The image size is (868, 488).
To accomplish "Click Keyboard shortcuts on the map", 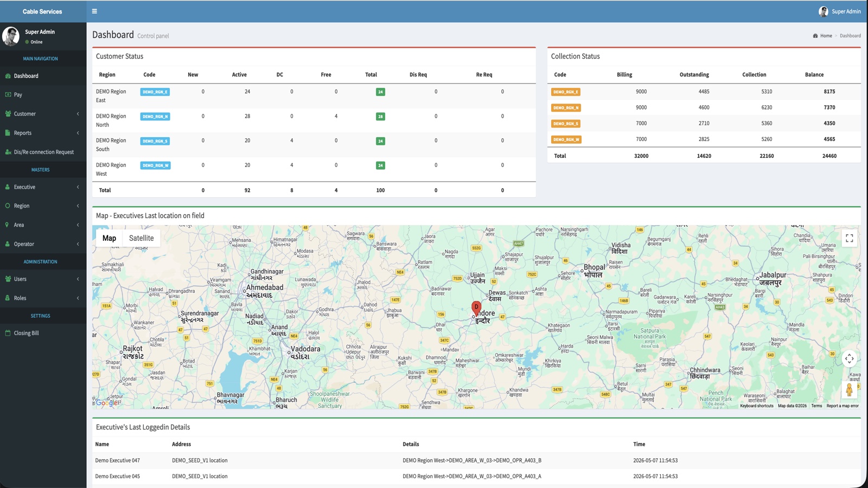I will point(756,406).
